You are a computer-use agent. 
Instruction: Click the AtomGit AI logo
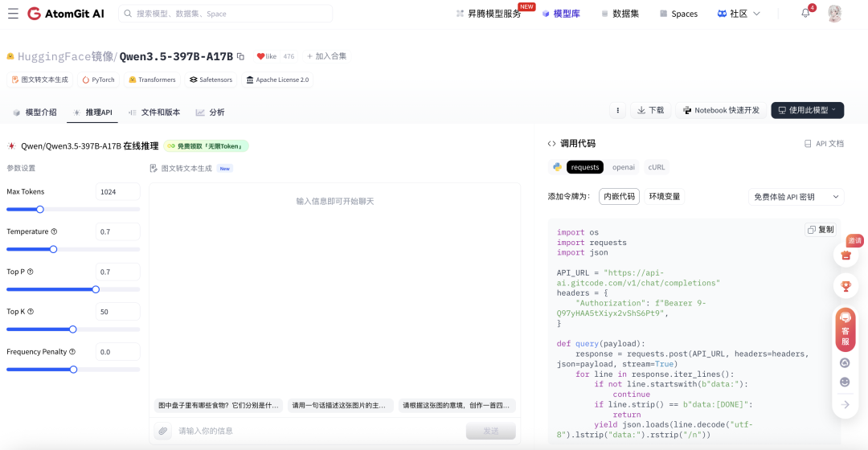coord(66,14)
